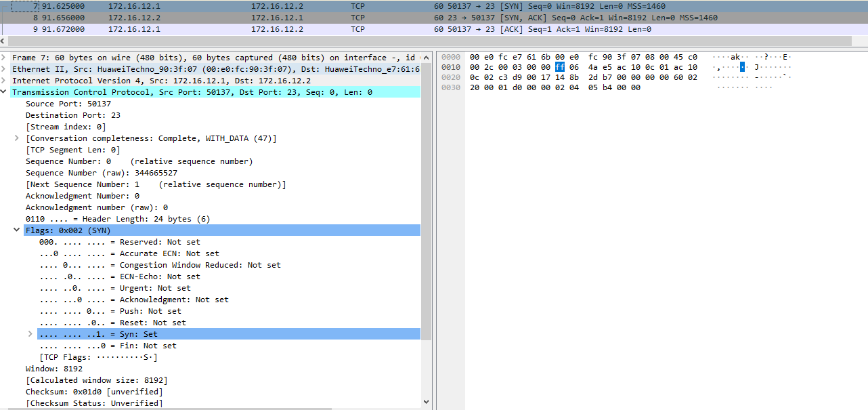Image resolution: width=868 pixels, height=410 pixels.
Task: Select the TCP Flags summary line
Action: (98, 357)
